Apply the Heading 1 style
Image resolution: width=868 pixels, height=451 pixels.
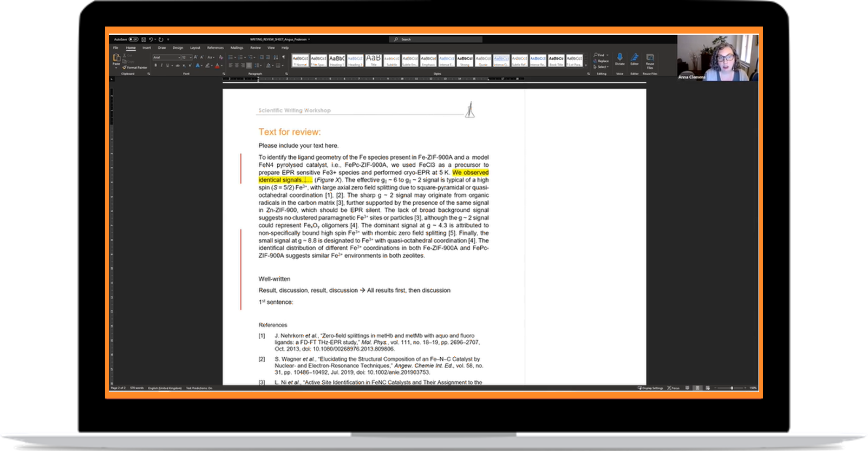[337, 60]
